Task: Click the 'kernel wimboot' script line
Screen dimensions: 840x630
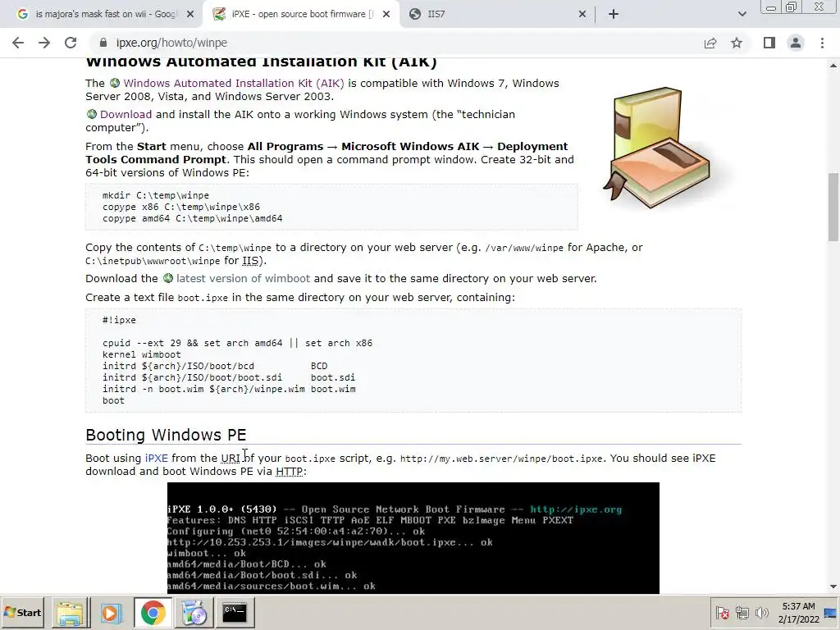Action: click(142, 354)
